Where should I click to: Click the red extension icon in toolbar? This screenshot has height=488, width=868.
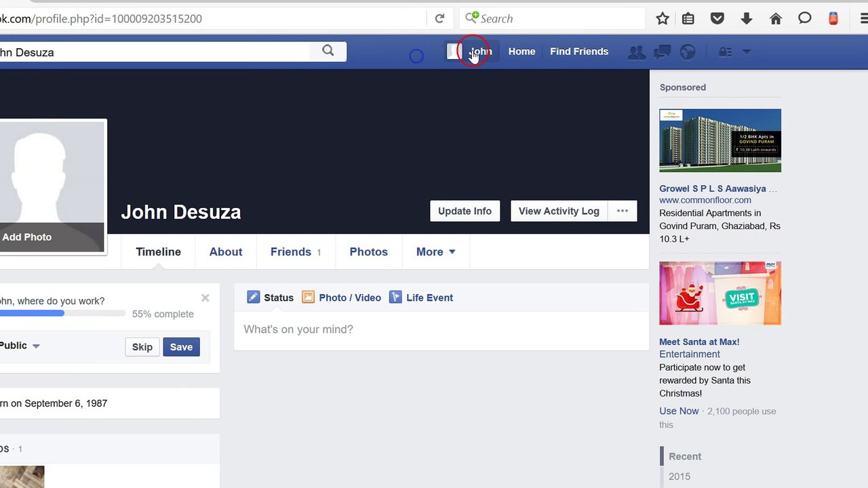coord(833,18)
